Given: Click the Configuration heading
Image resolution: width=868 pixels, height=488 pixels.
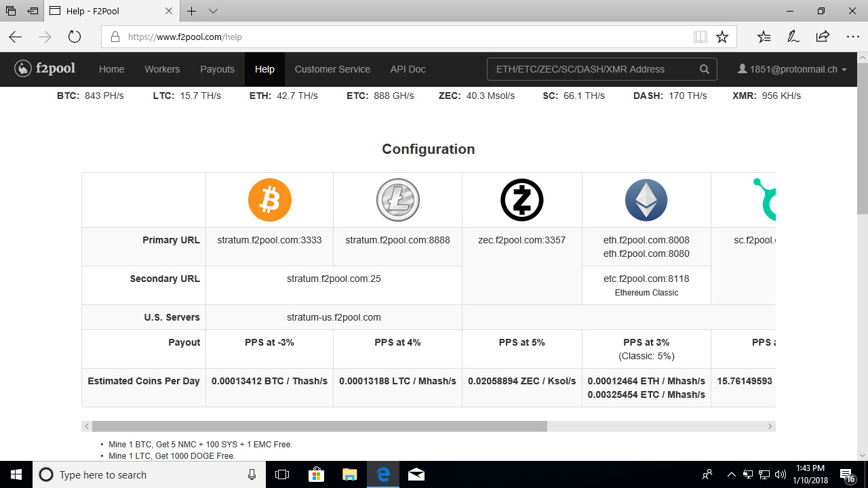Looking at the screenshot, I should point(428,149).
